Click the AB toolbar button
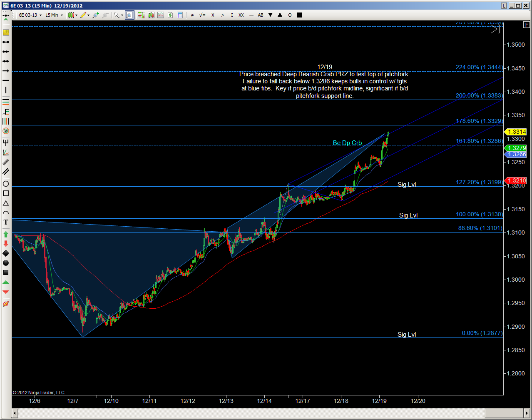 (x=261, y=15)
